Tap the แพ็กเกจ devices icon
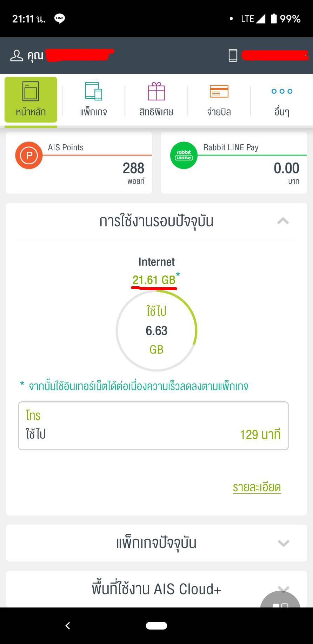313x644 pixels. pos(93,91)
